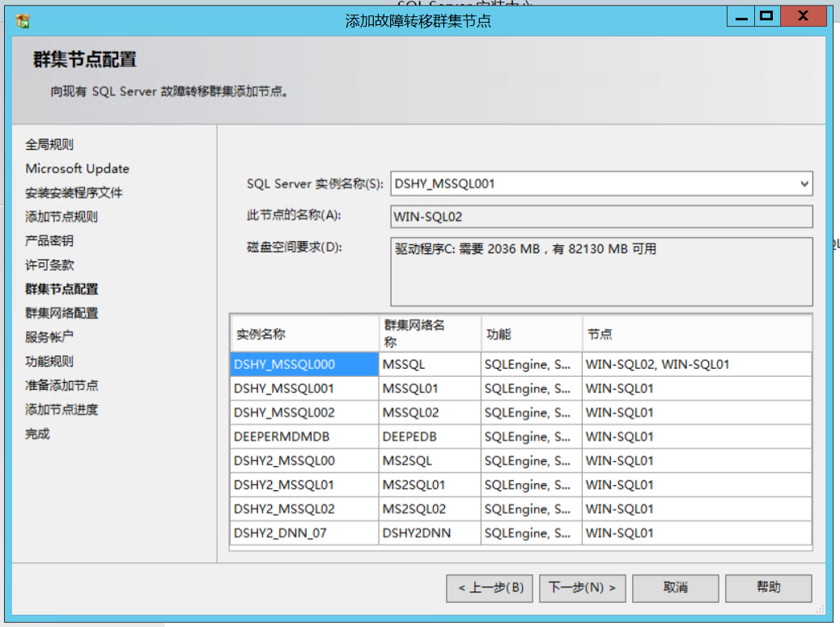Go to the 完成 step

pos(37,434)
